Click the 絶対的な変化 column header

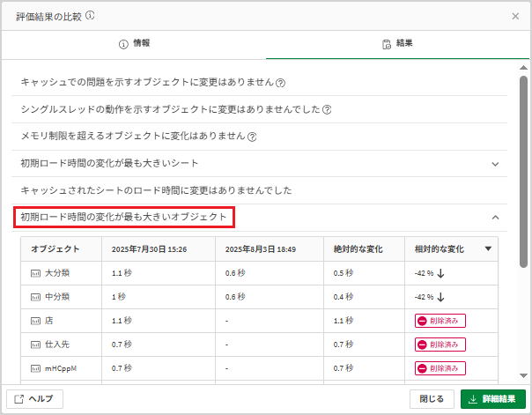[x=358, y=249]
